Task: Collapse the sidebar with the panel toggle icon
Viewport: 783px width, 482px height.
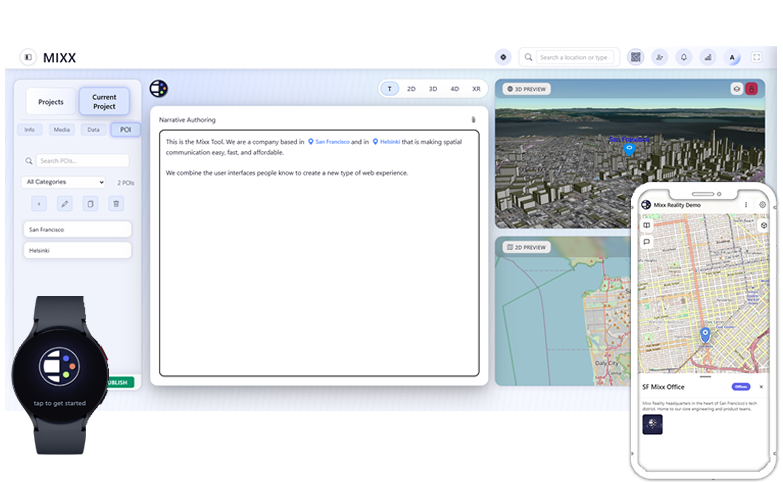Action: 28,57
